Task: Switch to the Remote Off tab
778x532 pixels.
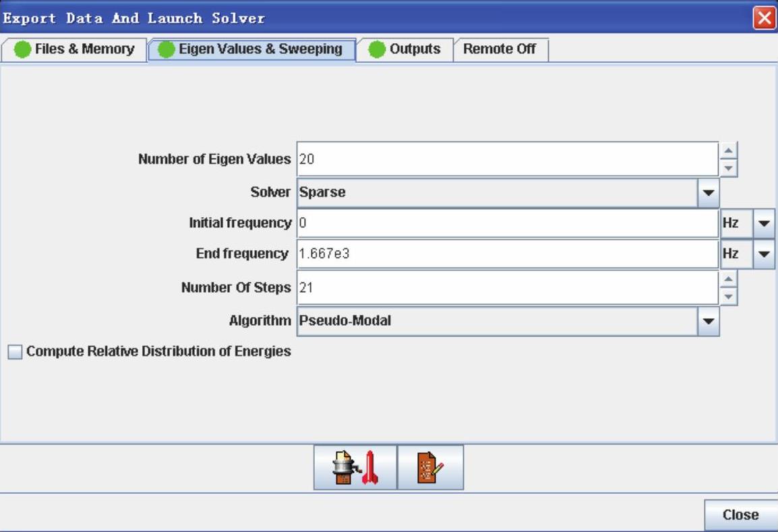Action: coord(500,49)
